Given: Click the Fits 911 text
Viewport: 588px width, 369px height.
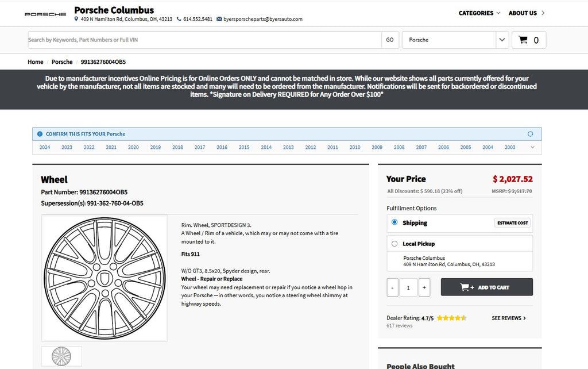Looking at the screenshot, I should pyautogui.click(x=191, y=254).
